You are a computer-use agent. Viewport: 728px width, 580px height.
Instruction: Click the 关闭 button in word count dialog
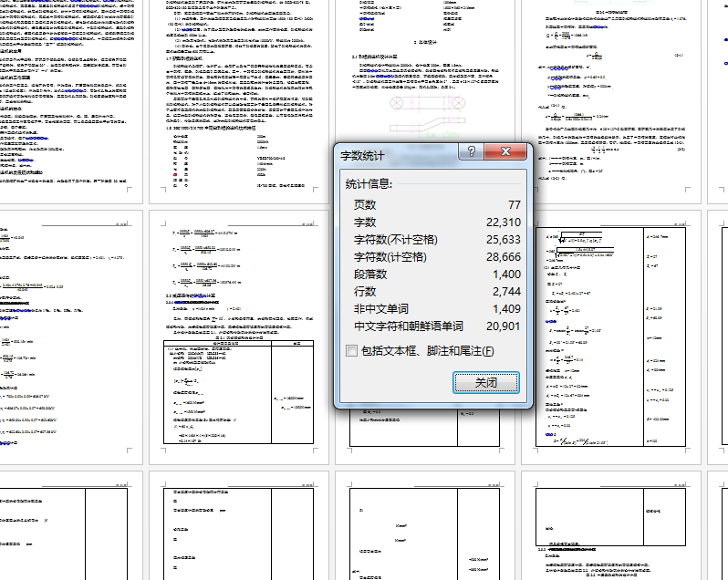pyautogui.click(x=486, y=383)
